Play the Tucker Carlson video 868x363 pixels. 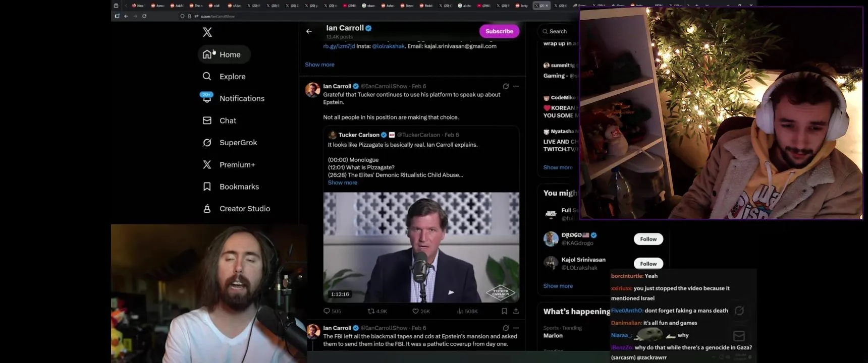[x=421, y=247]
